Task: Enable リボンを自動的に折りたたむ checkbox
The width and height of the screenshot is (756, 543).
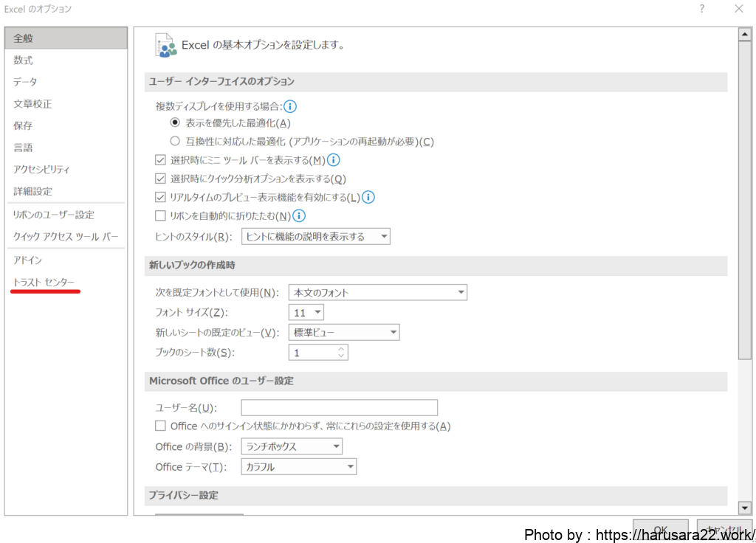Action: pos(160,216)
